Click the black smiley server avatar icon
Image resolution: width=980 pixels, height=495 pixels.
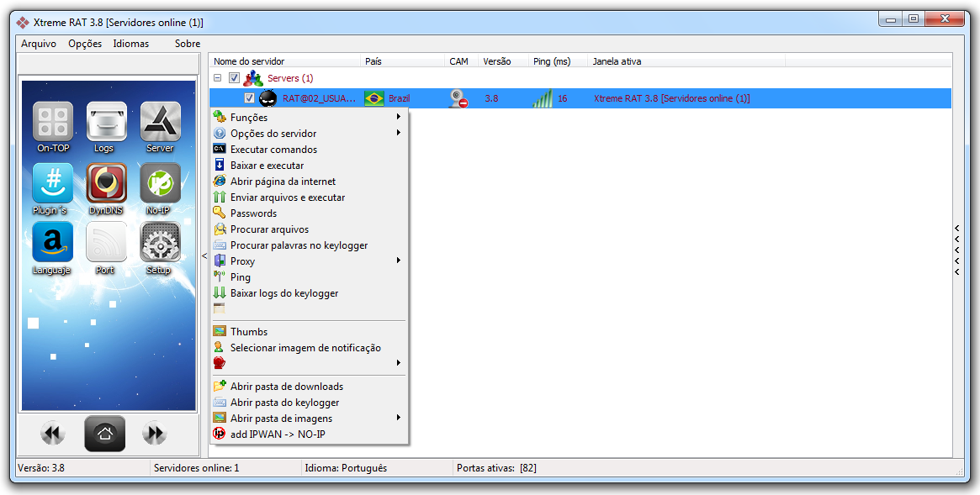(268, 98)
